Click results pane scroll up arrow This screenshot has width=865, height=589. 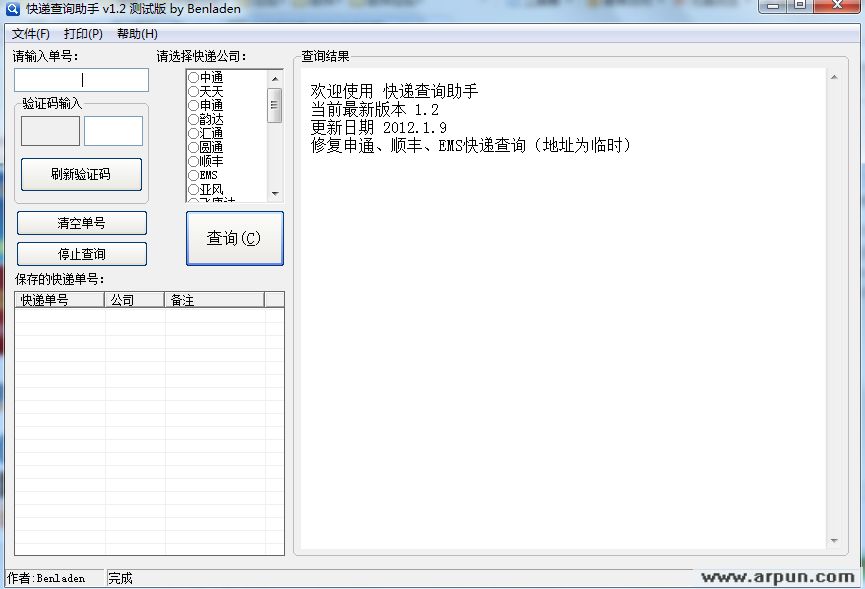[x=834, y=77]
